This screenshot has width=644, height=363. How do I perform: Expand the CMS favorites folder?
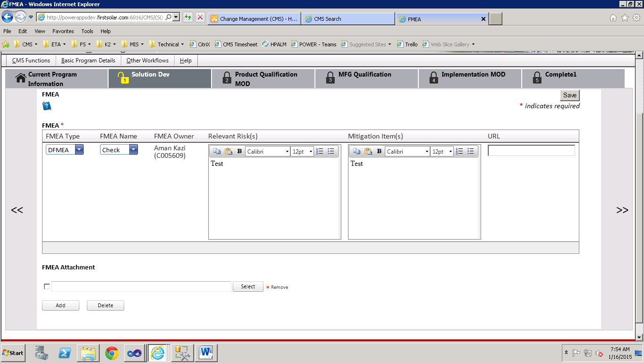click(x=25, y=44)
